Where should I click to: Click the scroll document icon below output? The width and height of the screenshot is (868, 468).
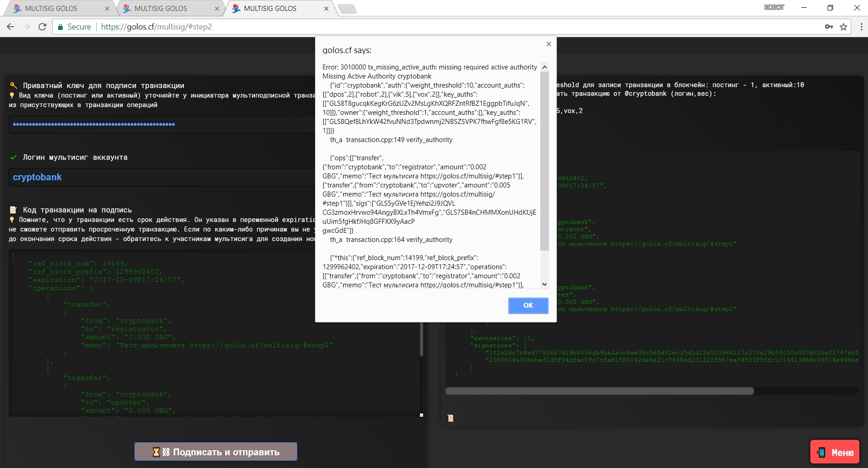pyautogui.click(x=450, y=418)
